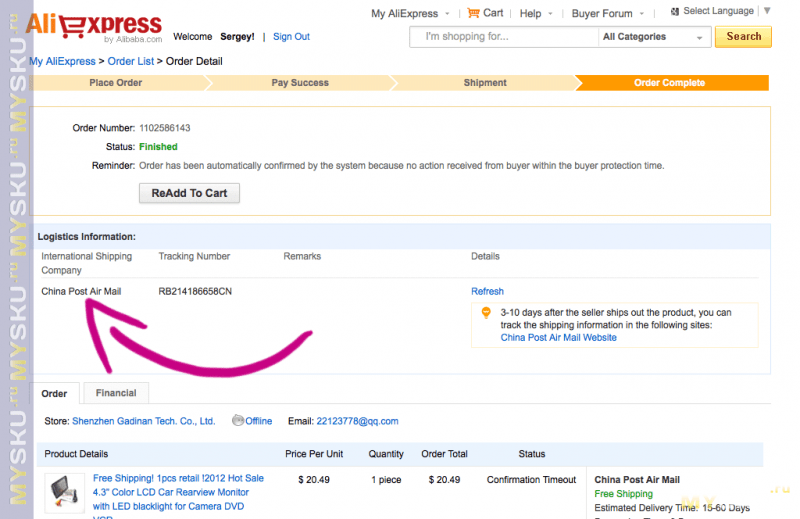Open China Post Air Mail Website link

click(x=558, y=337)
